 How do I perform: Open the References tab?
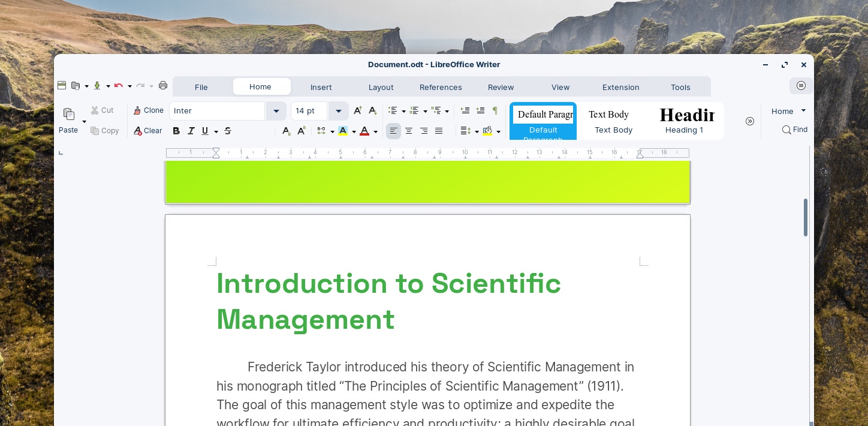click(441, 87)
